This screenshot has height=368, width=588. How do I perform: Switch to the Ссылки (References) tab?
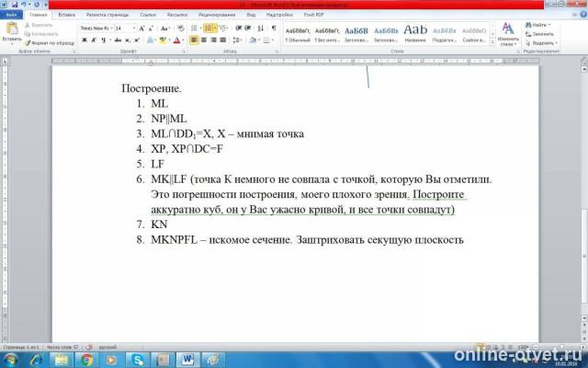pyautogui.click(x=148, y=15)
